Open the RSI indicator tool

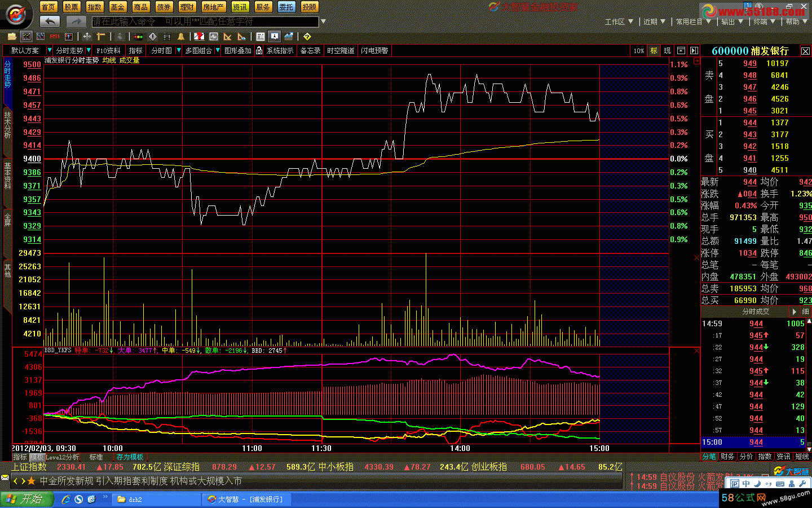[55, 37]
